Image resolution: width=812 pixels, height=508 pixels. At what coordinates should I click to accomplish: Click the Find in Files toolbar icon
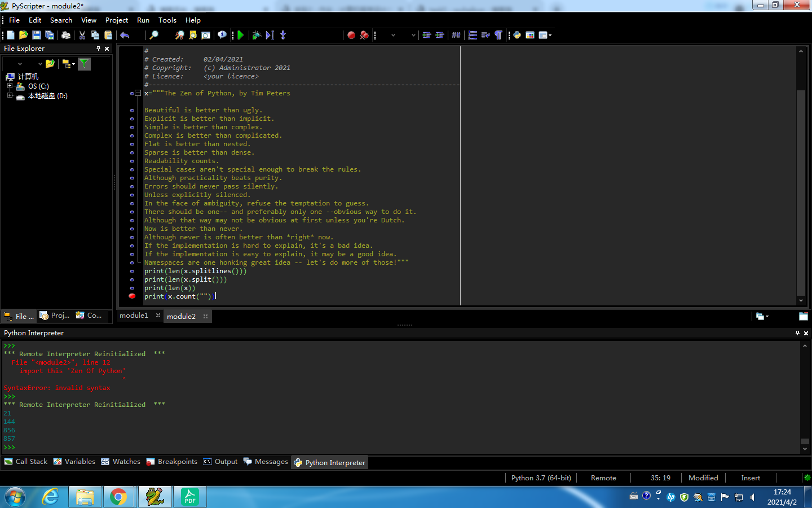(x=193, y=35)
